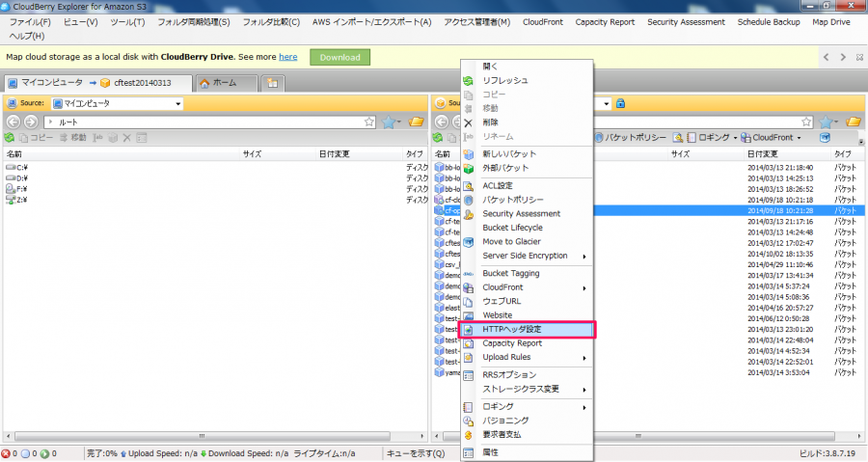Select HTTPヘッダ設定 in context menu
This screenshot has height=462, width=868.
(529, 329)
